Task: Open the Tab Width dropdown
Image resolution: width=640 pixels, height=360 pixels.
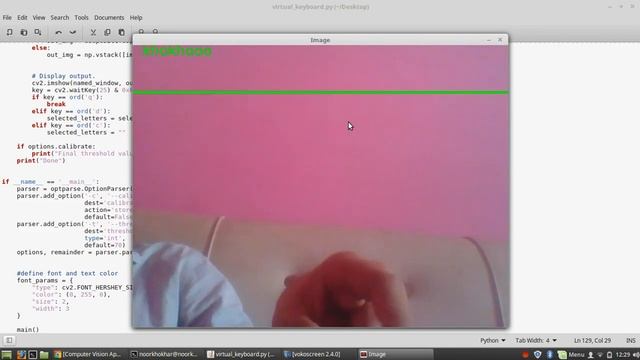Action: pyautogui.click(x=536, y=340)
